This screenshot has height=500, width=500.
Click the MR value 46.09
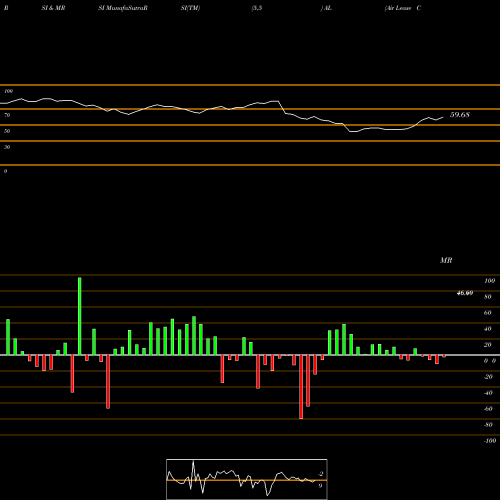pos(465,293)
